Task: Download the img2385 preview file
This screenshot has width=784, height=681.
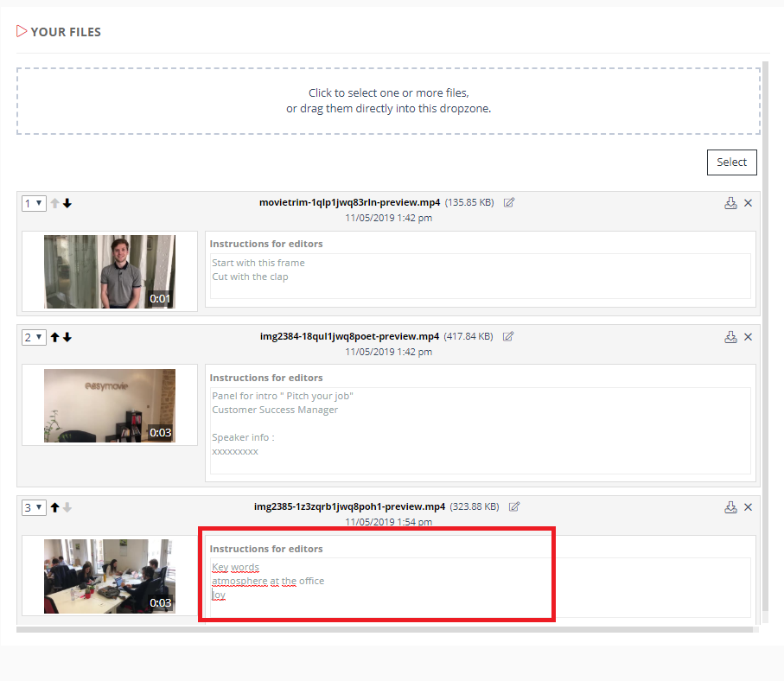Action: pos(730,507)
